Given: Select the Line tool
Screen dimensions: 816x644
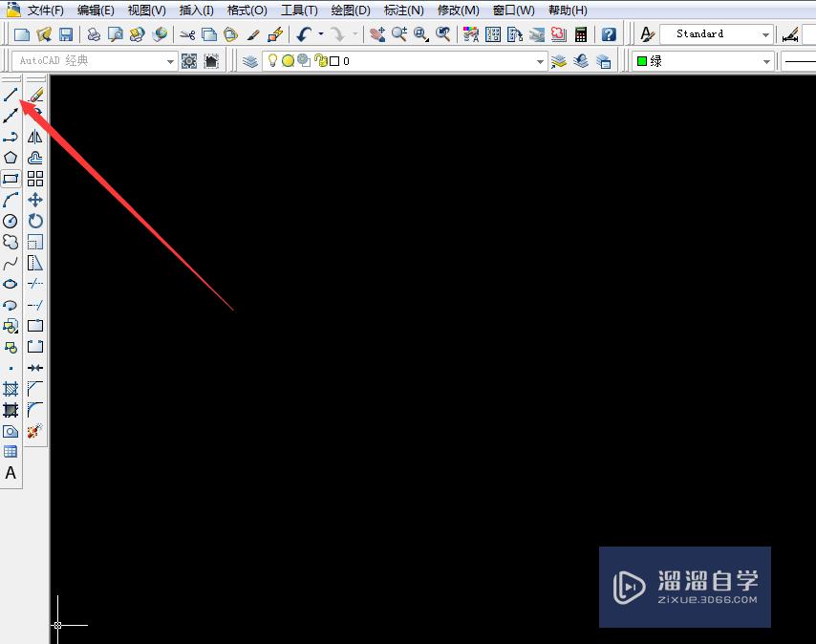Looking at the screenshot, I should [11, 95].
